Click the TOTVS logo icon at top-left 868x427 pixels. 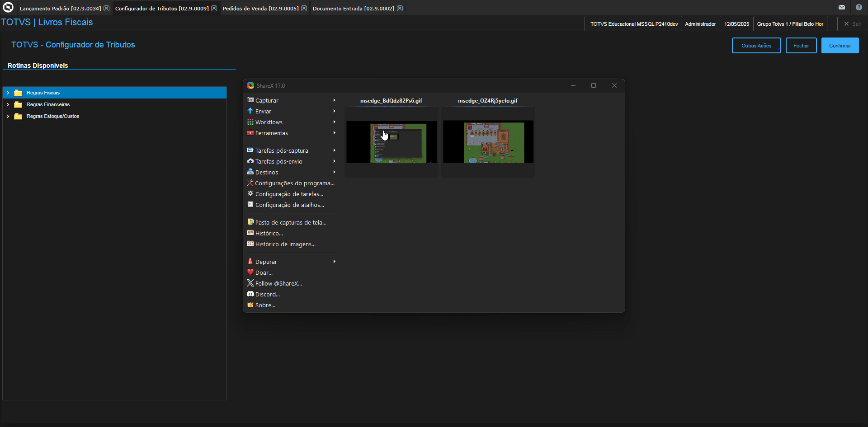pyautogui.click(x=8, y=7)
